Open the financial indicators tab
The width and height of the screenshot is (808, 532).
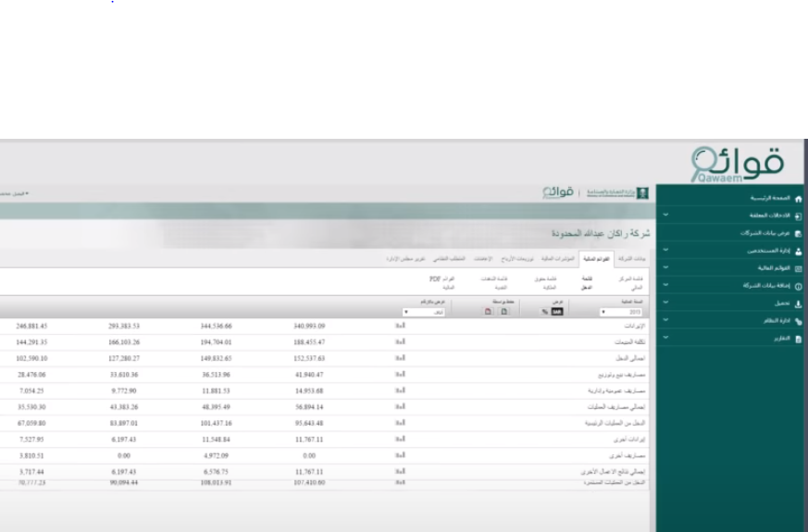pyautogui.click(x=556, y=259)
